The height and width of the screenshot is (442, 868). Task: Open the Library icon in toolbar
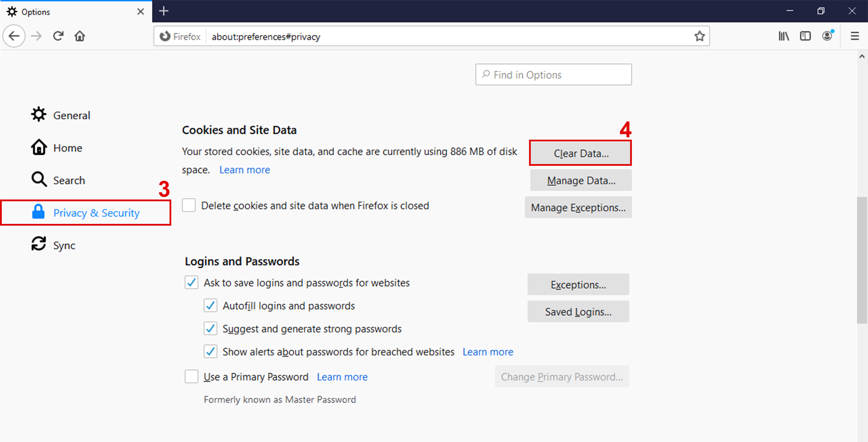pyautogui.click(x=784, y=36)
